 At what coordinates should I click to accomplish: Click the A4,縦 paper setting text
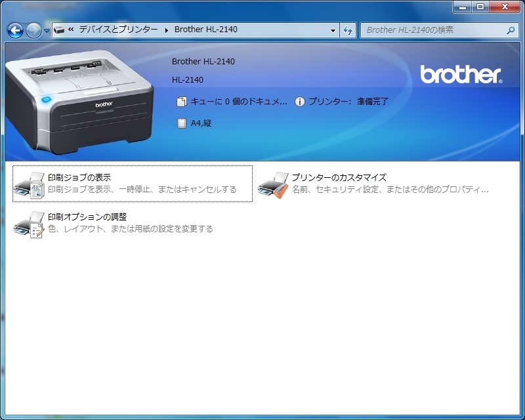tap(201, 123)
